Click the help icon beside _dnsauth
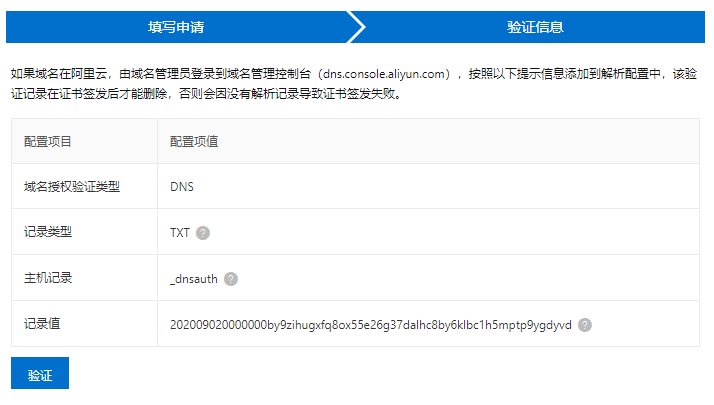The width and height of the screenshot is (714, 405). [x=231, y=279]
